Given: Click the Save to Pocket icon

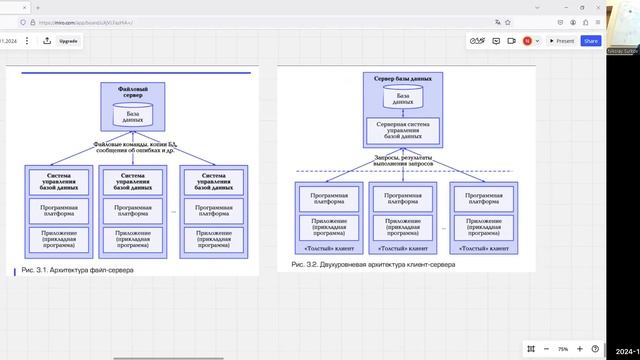Looking at the screenshot, I should click(x=560, y=22).
